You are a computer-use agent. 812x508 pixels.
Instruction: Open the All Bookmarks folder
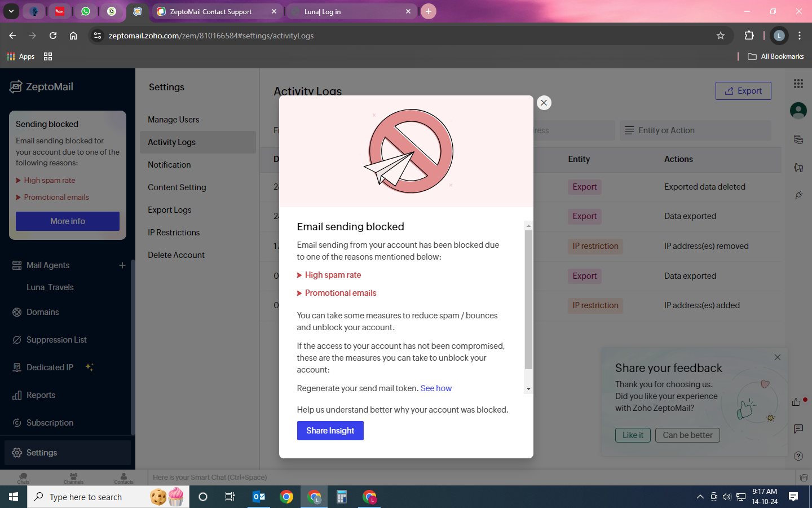click(x=776, y=56)
